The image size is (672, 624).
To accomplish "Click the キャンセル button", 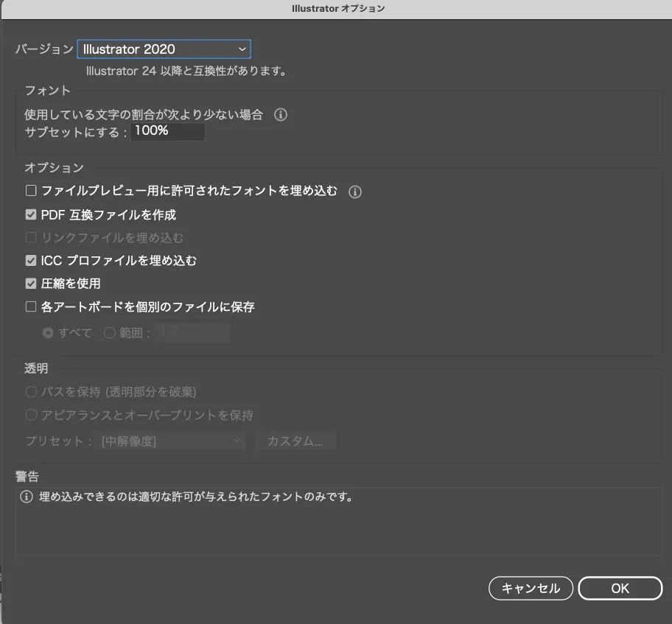I will [x=531, y=588].
